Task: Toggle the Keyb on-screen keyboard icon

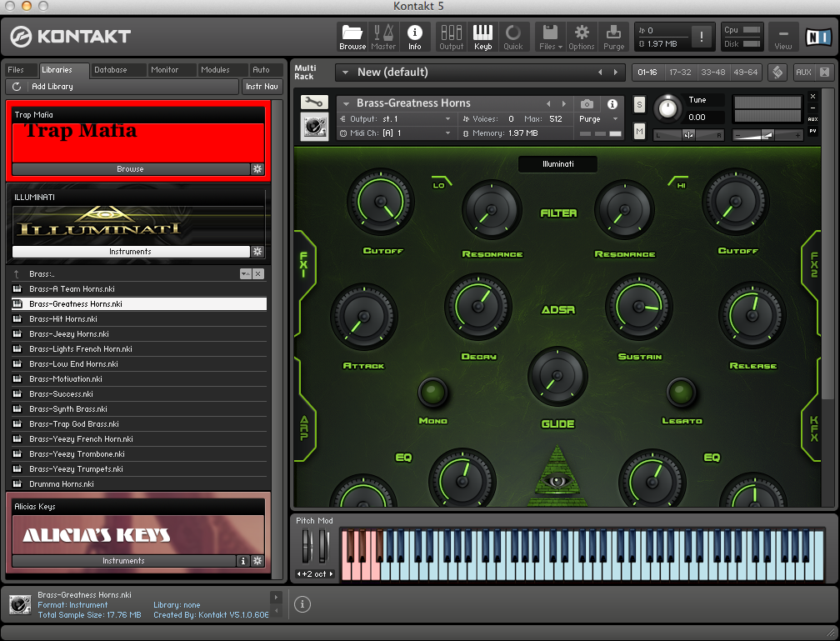Action: pyautogui.click(x=482, y=37)
